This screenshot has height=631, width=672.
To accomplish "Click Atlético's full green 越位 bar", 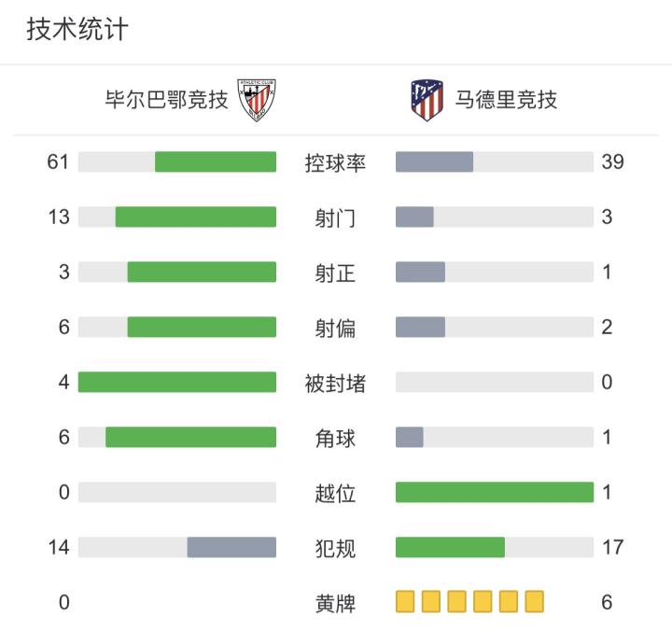I will 495,492.
